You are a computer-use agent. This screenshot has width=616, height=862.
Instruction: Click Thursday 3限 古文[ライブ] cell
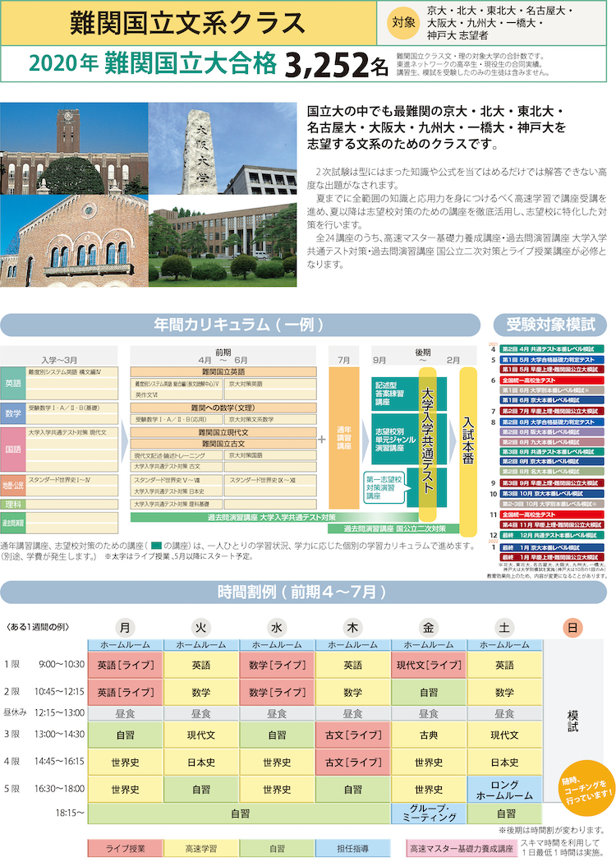[x=353, y=735]
